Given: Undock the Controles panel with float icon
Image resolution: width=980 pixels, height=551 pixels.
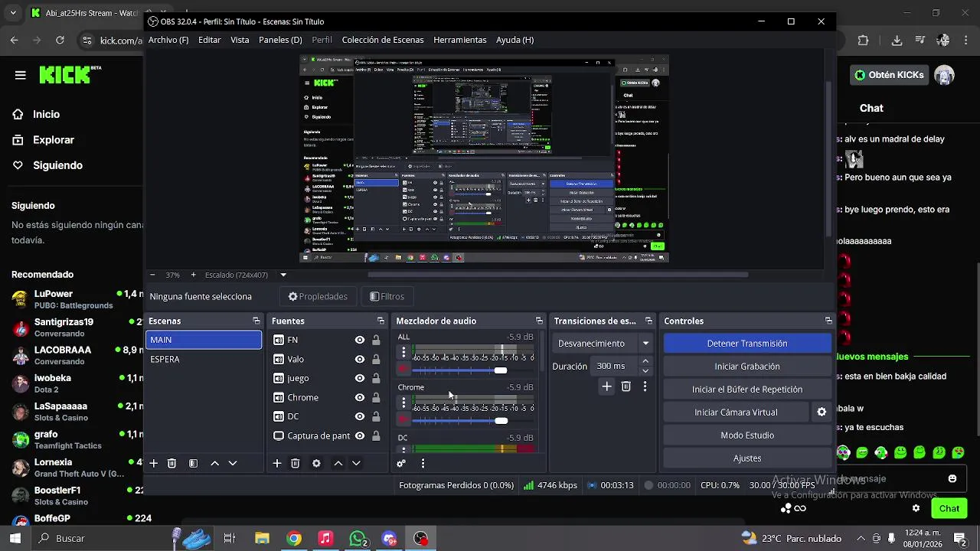Looking at the screenshot, I should click(828, 321).
